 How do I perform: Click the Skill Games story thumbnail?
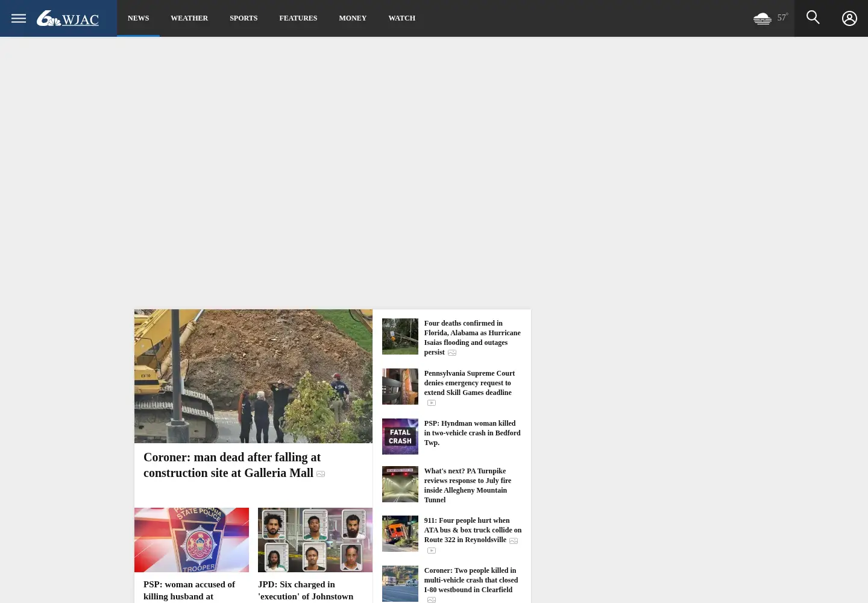click(x=400, y=387)
